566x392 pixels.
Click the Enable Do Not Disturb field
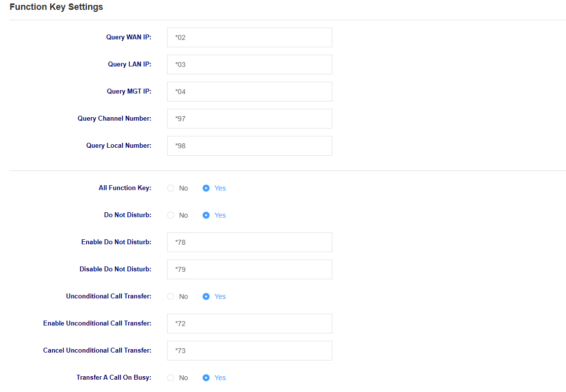click(249, 242)
